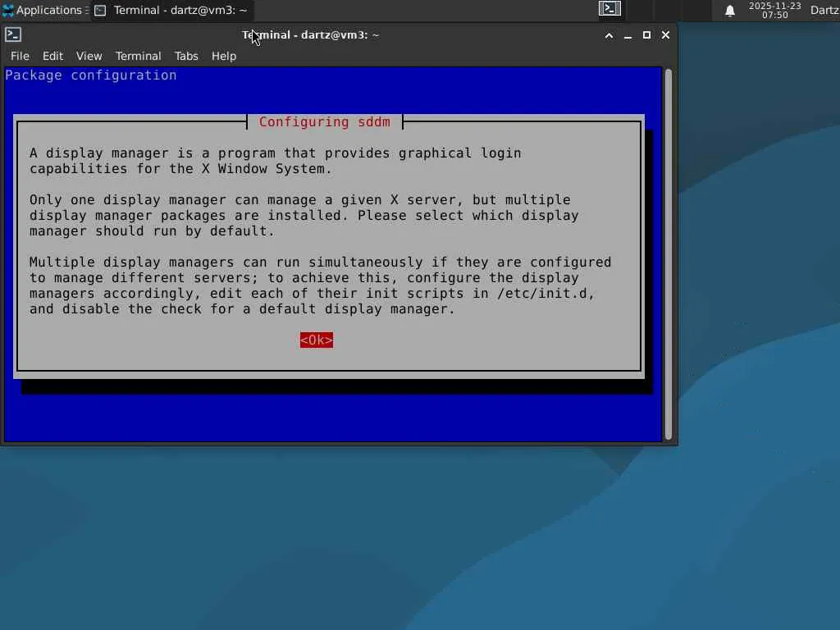The image size is (840, 630).
Task: Open the notification bell in the panel
Action: (729, 11)
